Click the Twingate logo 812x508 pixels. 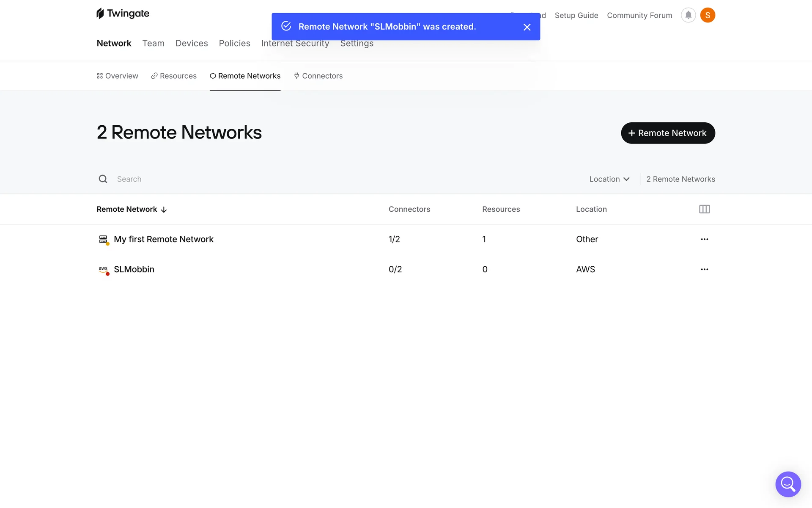pos(123,14)
